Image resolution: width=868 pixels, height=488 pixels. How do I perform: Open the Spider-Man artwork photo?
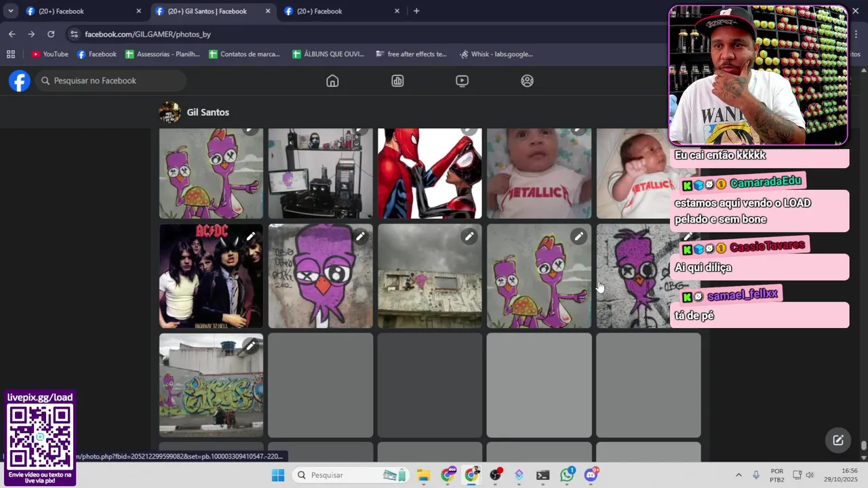pyautogui.click(x=430, y=174)
